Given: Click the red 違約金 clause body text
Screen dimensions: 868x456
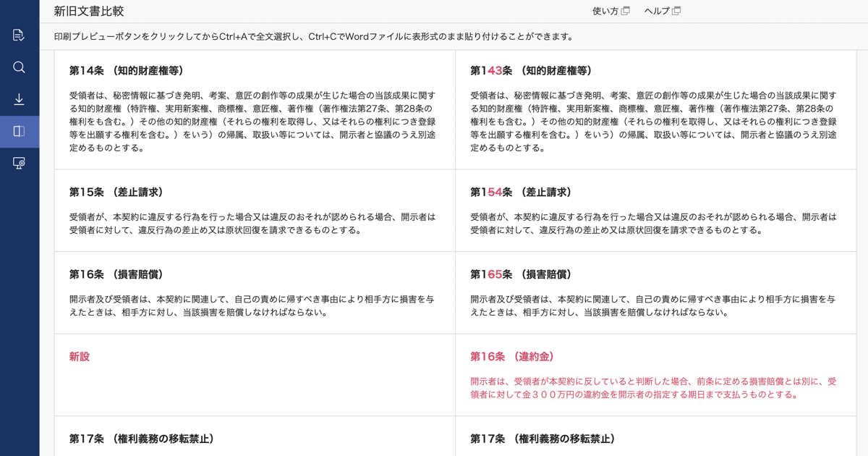Looking at the screenshot, I should (x=653, y=388).
